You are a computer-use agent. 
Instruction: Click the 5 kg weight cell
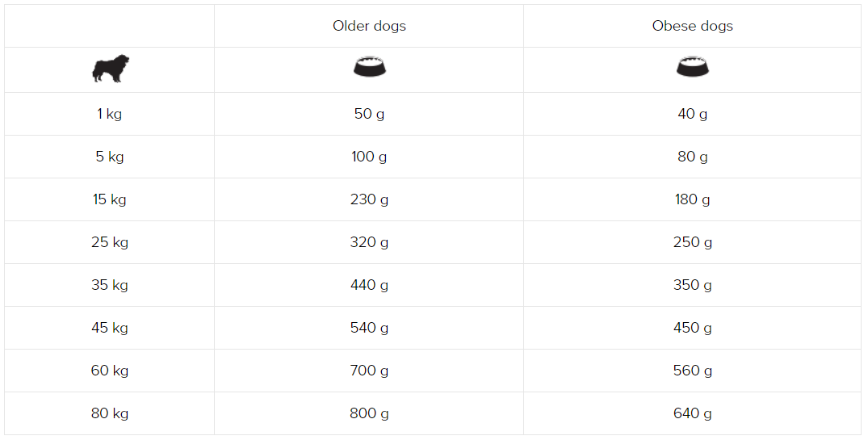click(x=110, y=157)
